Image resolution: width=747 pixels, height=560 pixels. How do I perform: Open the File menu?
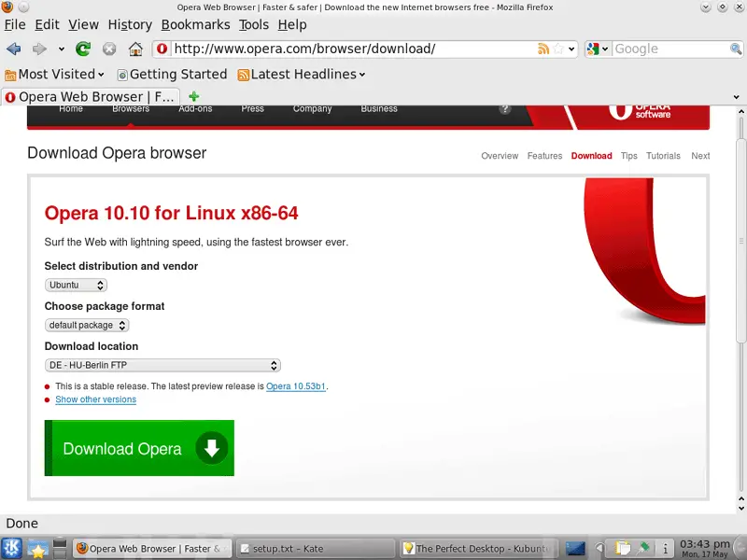[15, 25]
